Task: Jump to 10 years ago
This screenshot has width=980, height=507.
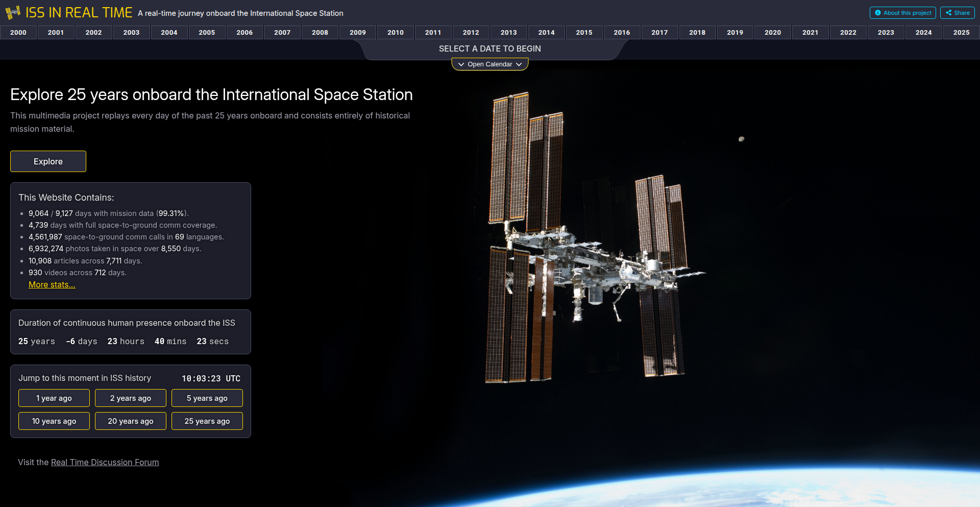Action: (54, 421)
